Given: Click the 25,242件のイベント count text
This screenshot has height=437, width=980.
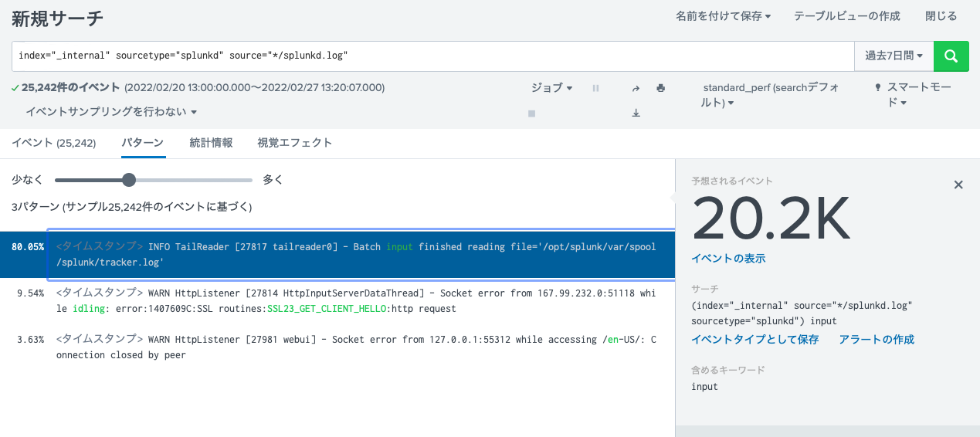Looking at the screenshot, I should coord(71,87).
